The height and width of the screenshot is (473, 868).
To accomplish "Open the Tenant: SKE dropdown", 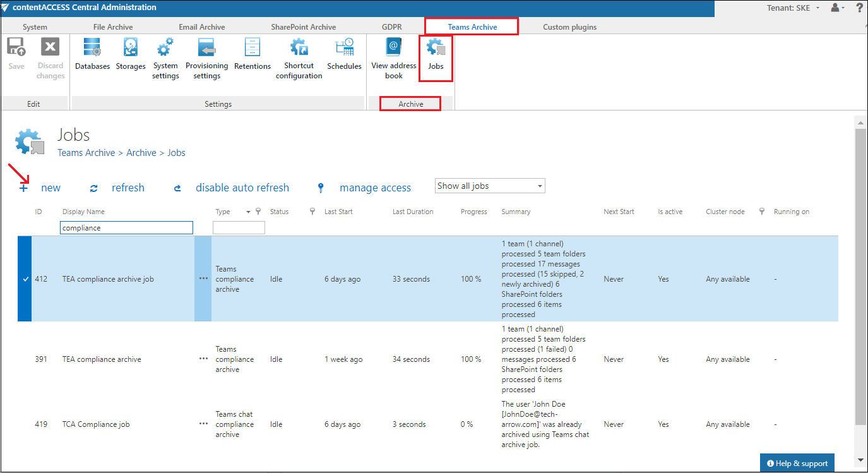I will click(790, 8).
